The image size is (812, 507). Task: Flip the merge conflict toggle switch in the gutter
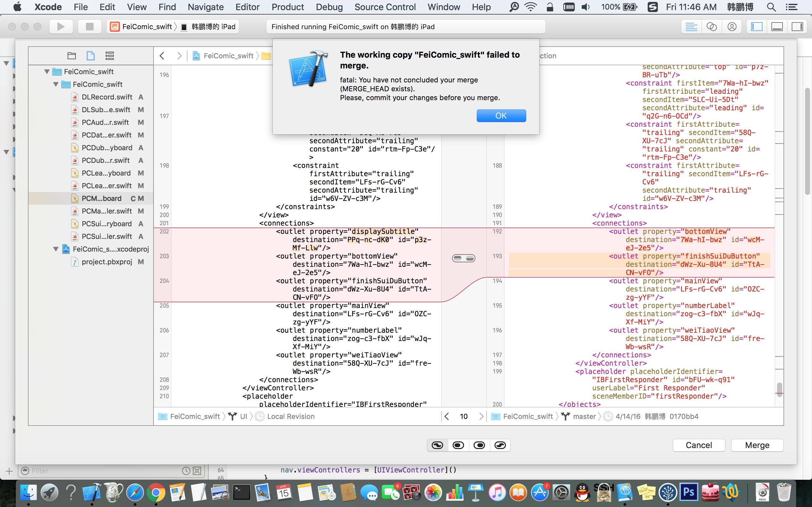(463, 258)
